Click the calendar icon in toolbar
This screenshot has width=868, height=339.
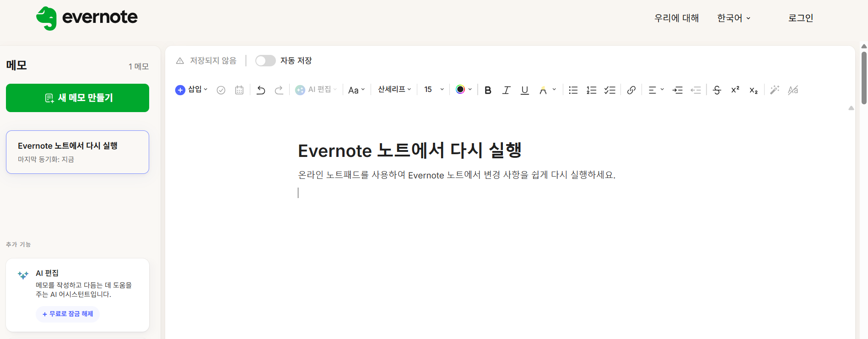point(239,90)
